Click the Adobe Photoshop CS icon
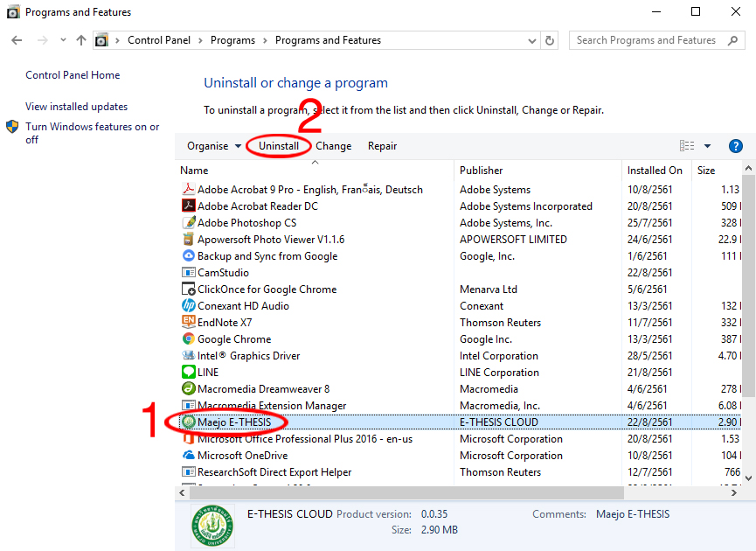The image size is (756, 551). [x=189, y=222]
